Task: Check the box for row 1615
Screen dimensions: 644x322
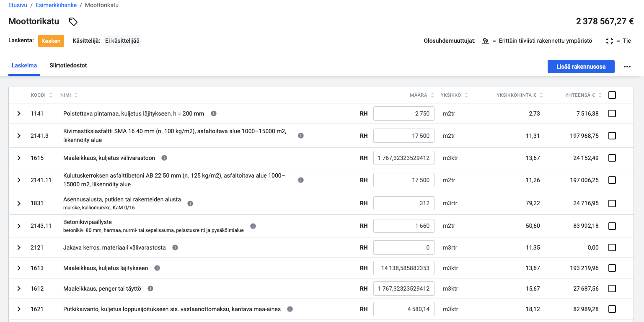Action: click(612, 158)
